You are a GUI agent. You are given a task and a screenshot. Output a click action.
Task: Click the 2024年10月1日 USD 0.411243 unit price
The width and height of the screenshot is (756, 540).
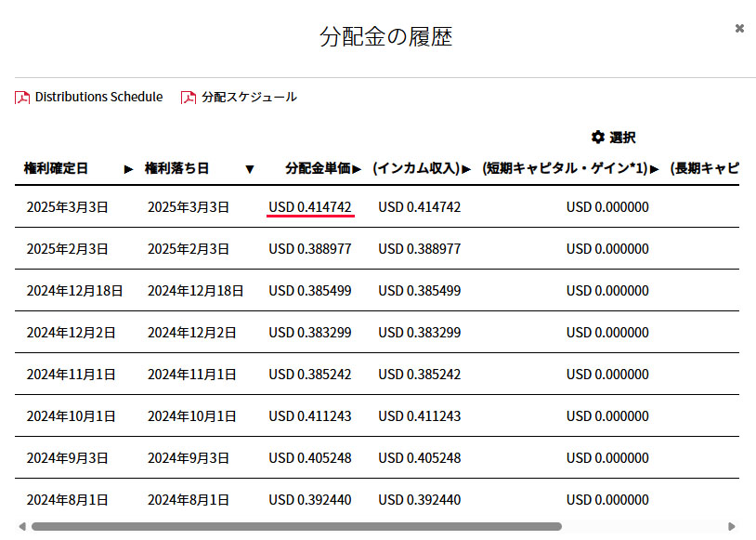(x=310, y=416)
